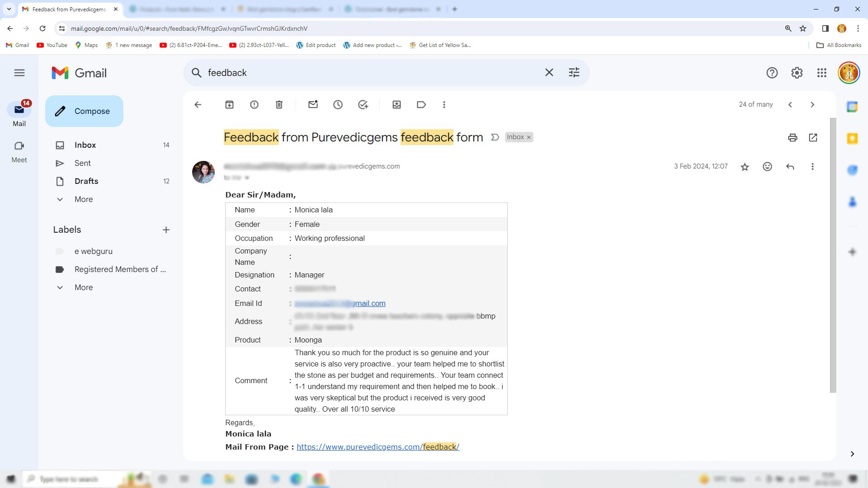Toggle the importance marker beside subject
Image resolution: width=868 pixels, height=488 pixels.
pos(495,137)
